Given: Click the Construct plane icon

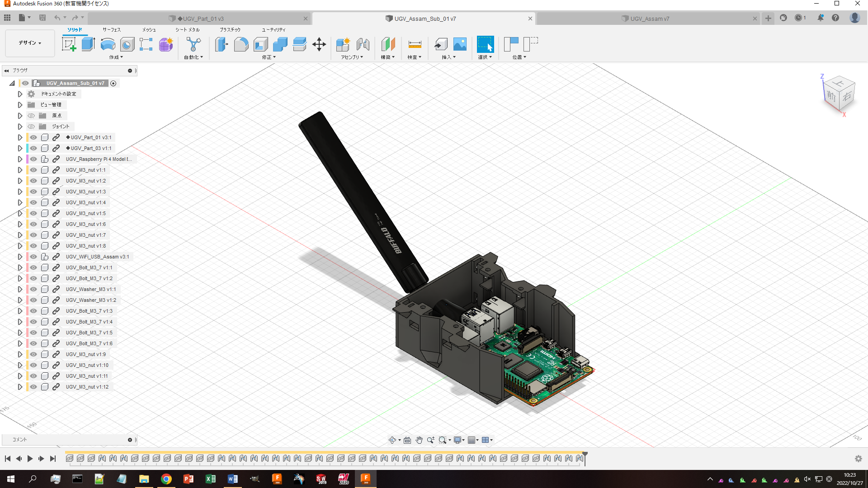Looking at the screenshot, I should coord(388,44).
